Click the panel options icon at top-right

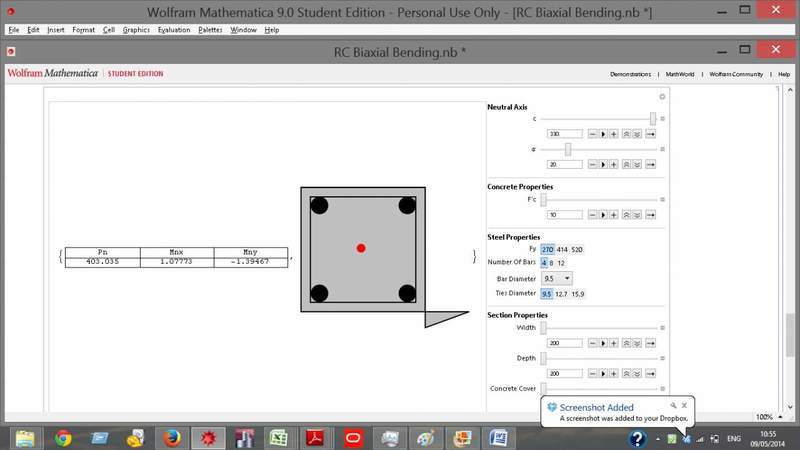pos(662,97)
